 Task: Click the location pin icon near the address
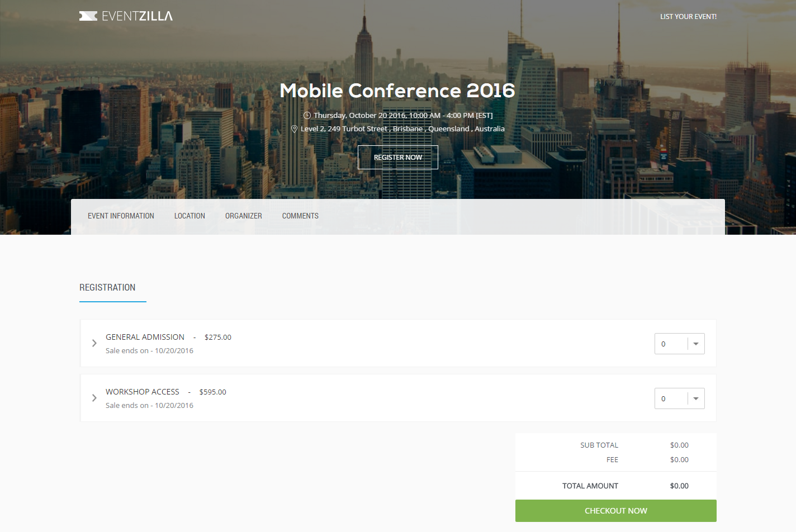pyautogui.click(x=295, y=129)
